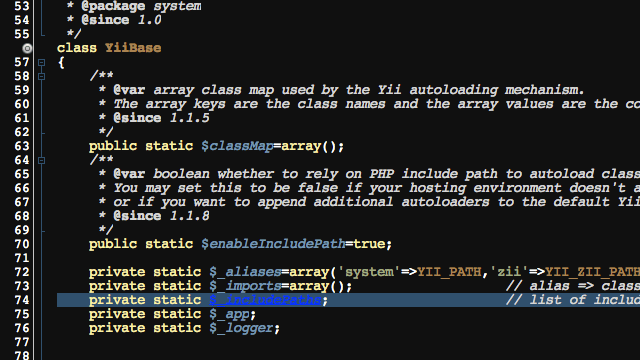
Task: Click the YiiBase class name
Action: [x=133, y=48]
